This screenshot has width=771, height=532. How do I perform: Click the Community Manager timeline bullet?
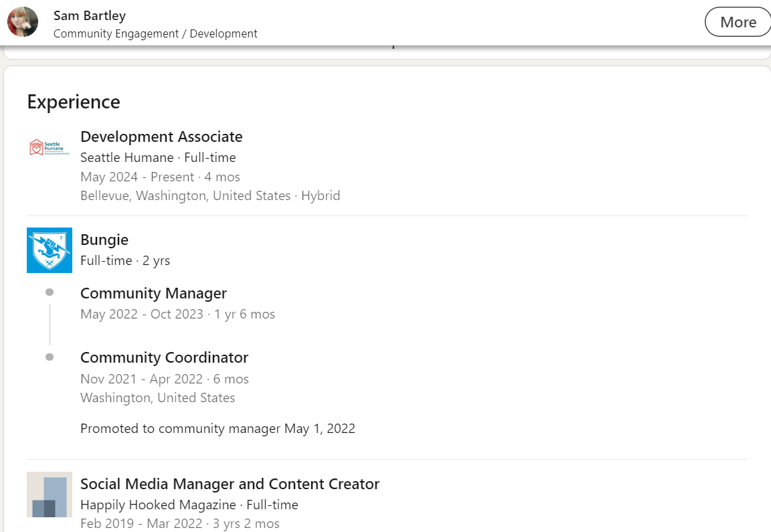click(49, 292)
